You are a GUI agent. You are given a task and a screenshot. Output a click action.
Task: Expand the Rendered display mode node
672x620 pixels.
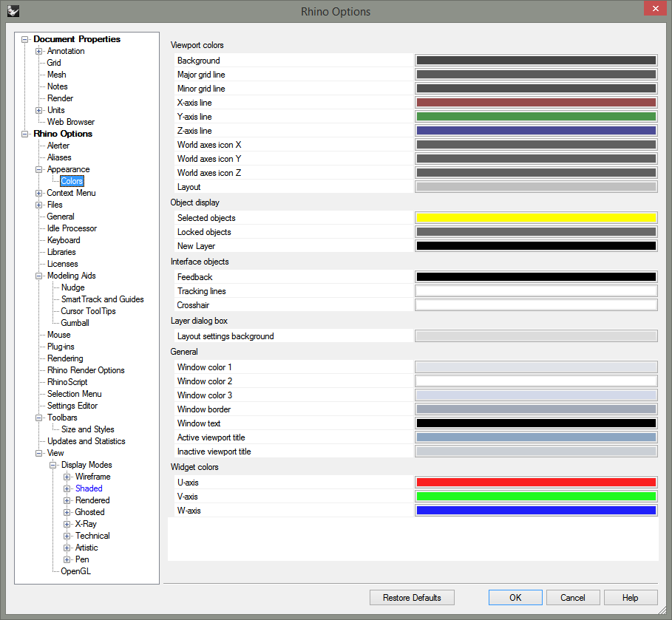click(x=67, y=500)
